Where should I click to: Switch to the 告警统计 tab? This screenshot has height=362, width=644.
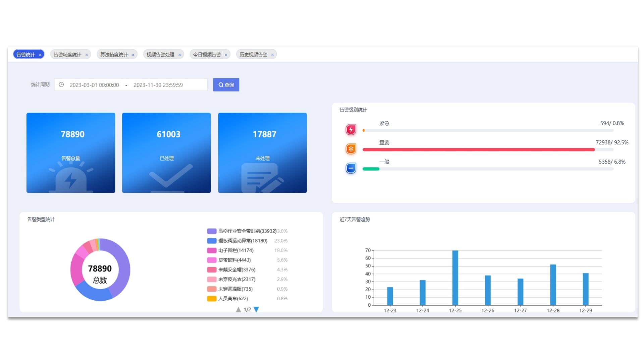tap(25, 55)
